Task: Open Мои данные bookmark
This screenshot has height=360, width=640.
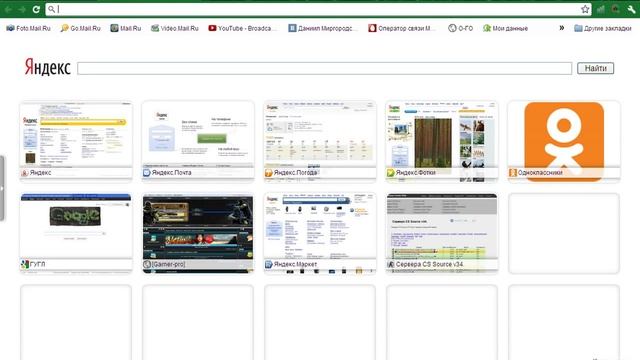Action: click(505, 28)
